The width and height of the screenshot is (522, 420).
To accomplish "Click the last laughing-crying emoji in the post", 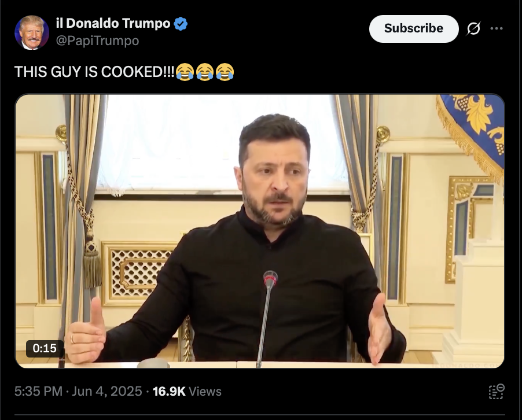I will click(x=225, y=72).
